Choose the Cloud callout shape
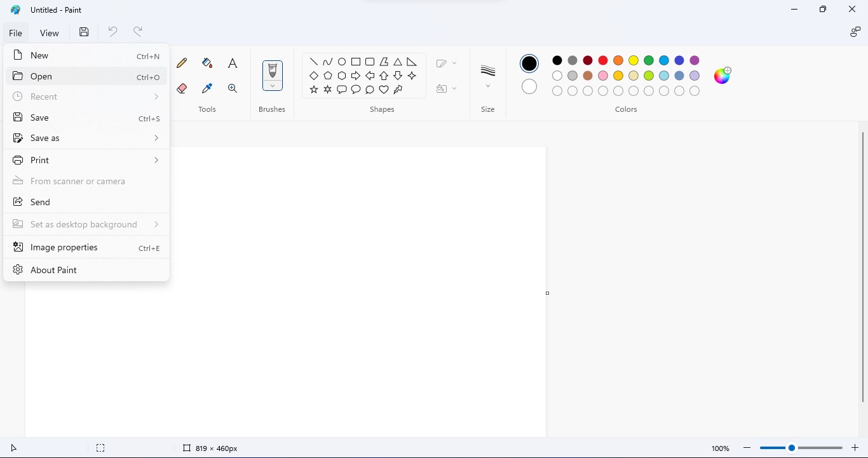This screenshot has height=458, width=868. pyautogui.click(x=370, y=90)
